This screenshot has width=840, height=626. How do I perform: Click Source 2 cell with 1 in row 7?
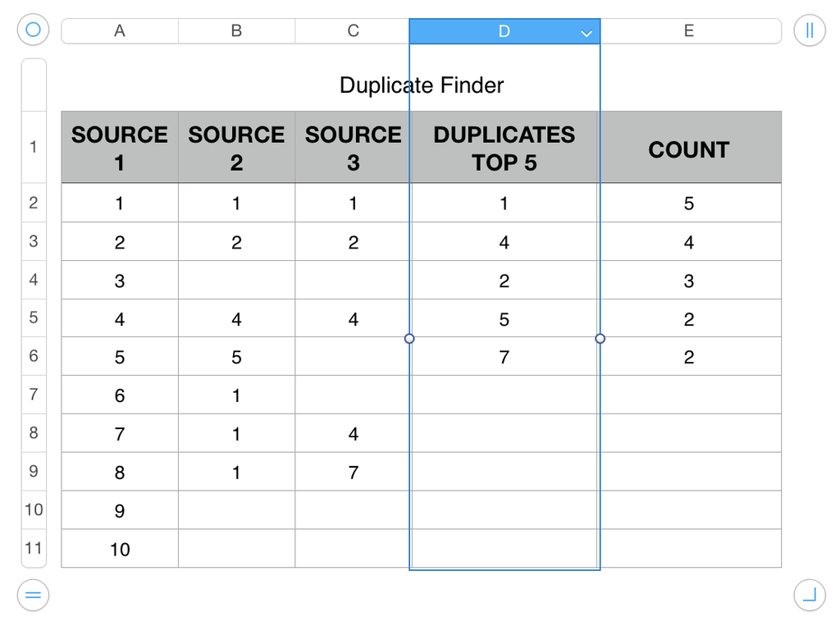(x=237, y=395)
